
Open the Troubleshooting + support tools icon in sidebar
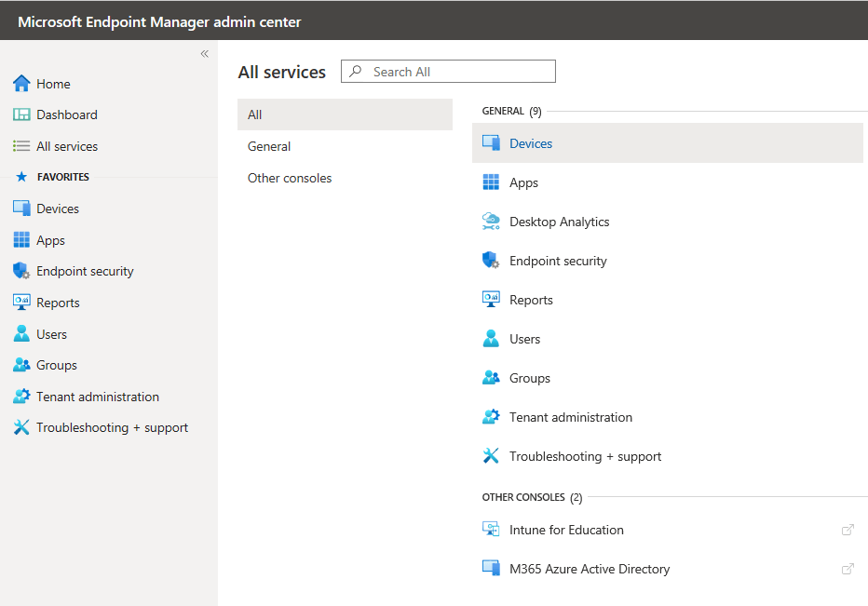tap(21, 427)
